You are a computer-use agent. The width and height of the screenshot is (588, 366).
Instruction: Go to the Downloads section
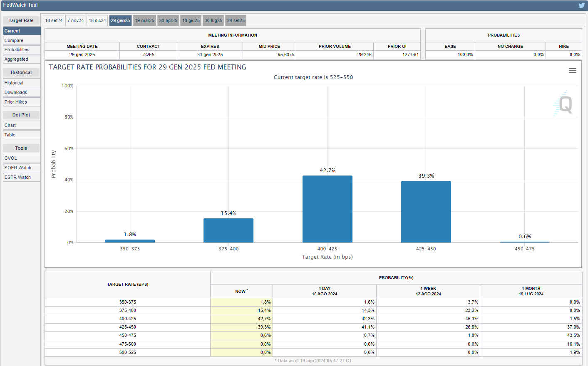coord(22,93)
